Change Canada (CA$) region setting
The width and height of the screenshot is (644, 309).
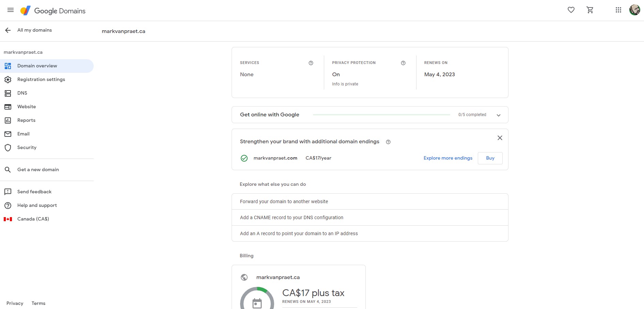33,219
